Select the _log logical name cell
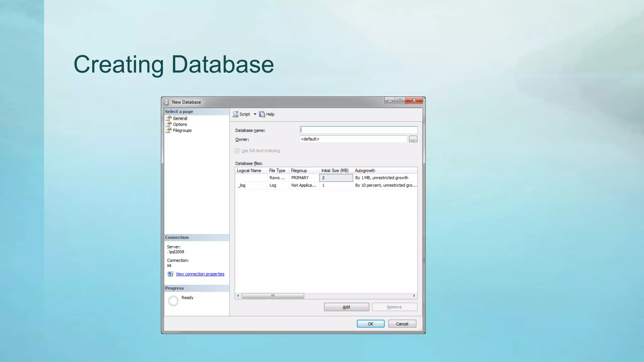This screenshot has height=362, width=644. [251, 185]
